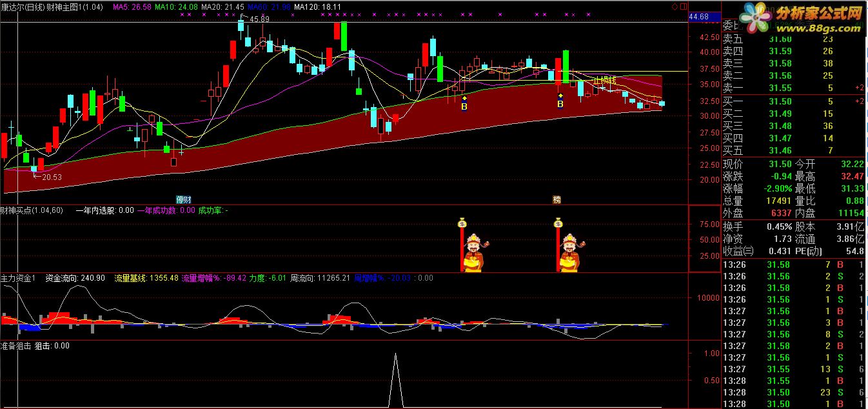The image size is (868, 409).
Task: Click the 周流向: 11265.21 value
Action: [x=321, y=278]
